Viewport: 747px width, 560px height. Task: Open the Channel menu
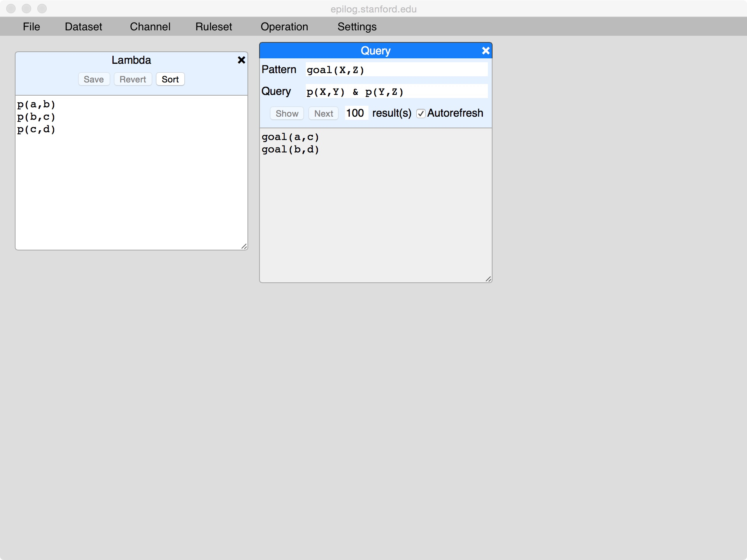click(150, 26)
